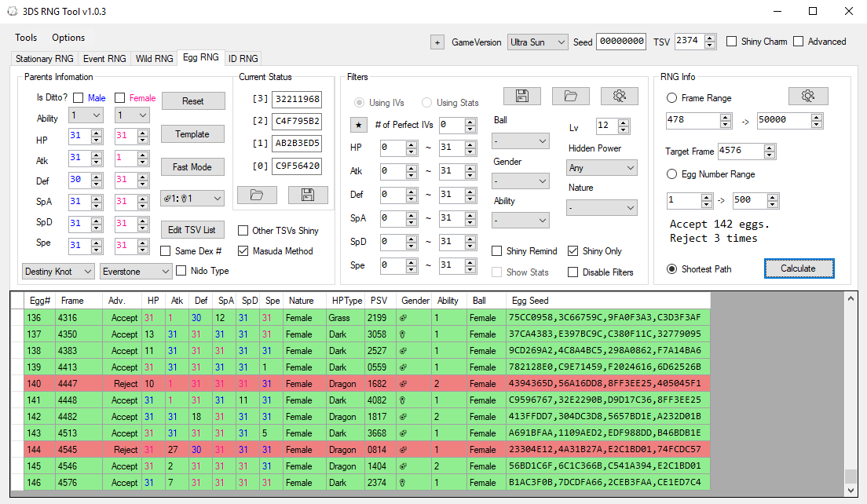
Task: Click the gear icon in RNG Info
Action: (807, 96)
